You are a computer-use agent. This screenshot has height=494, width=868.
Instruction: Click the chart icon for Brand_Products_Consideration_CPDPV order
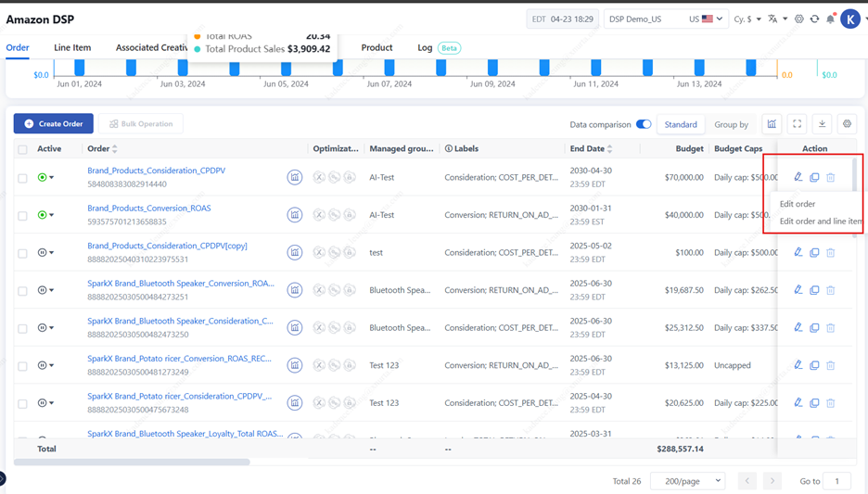pos(294,177)
